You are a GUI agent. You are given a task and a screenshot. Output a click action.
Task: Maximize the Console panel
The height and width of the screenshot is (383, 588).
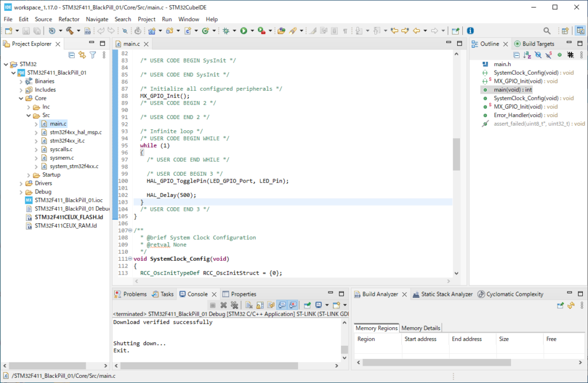(x=341, y=293)
